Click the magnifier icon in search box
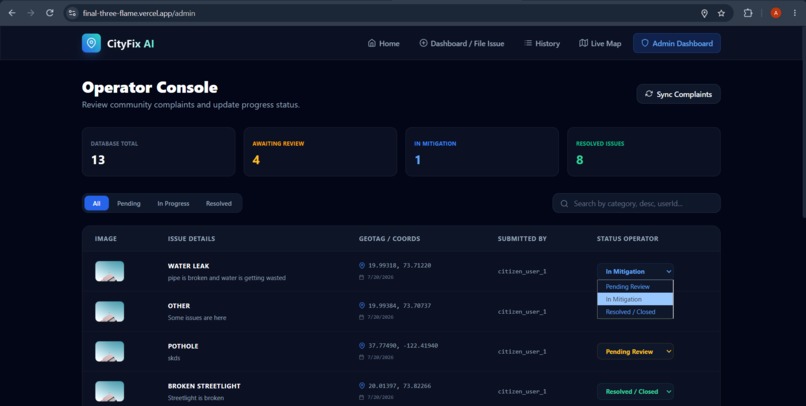 (564, 204)
